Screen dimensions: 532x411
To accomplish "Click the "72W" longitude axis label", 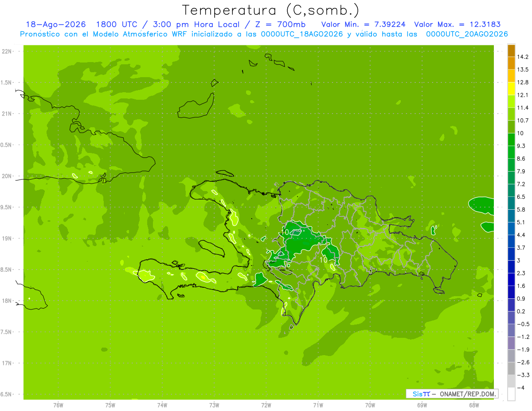I will (x=266, y=405).
